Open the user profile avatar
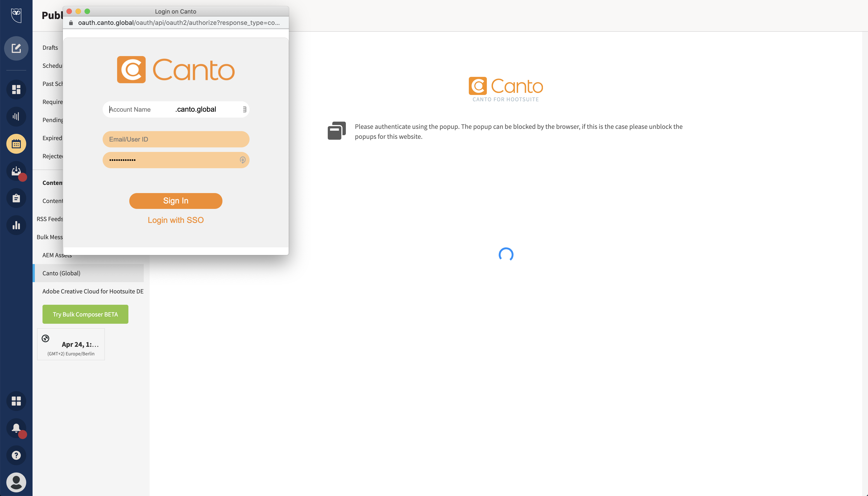This screenshot has height=496, width=868. [16, 482]
